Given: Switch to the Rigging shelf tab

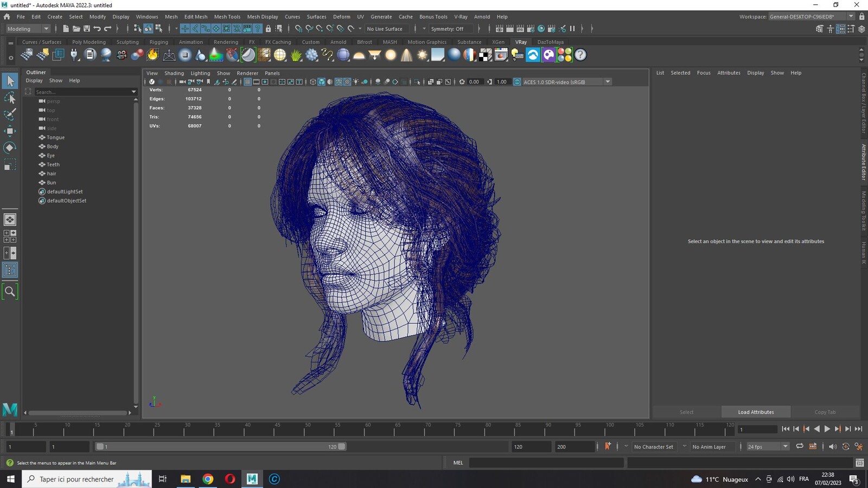Looking at the screenshot, I should point(158,42).
